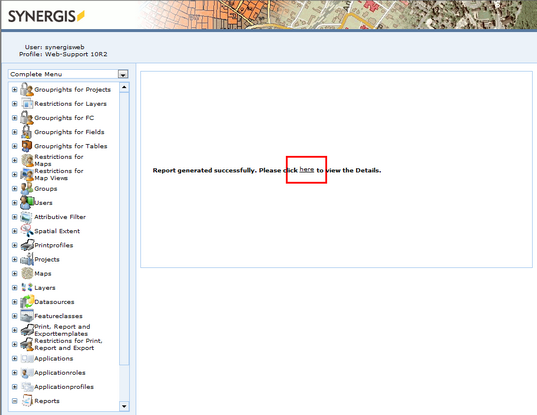Click the Maps icon
537x415 pixels.
coord(27,273)
